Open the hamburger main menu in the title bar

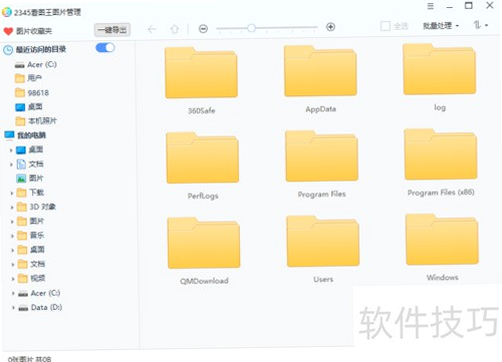(x=430, y=6)
